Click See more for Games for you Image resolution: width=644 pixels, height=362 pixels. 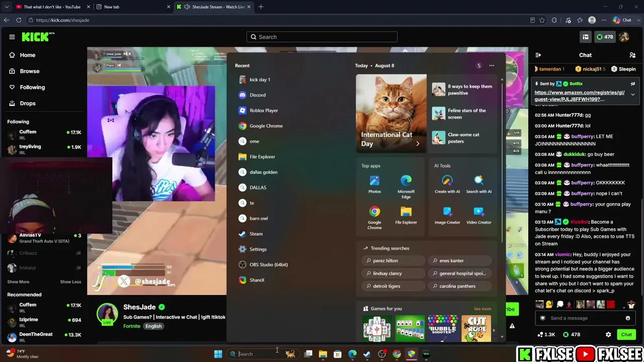pos(482,309)
